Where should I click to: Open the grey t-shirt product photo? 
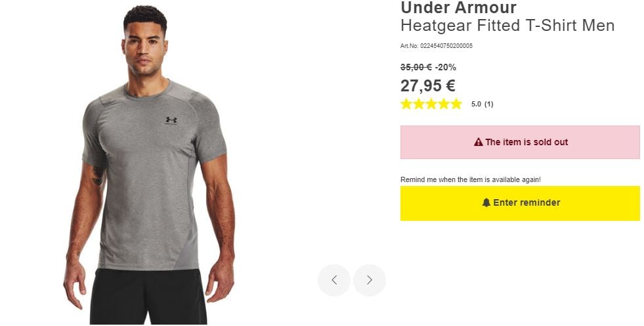tap(149, 164)
